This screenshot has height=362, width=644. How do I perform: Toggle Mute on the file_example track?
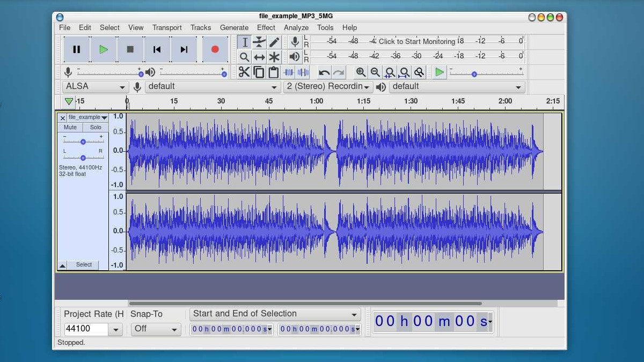pos(70,128)
